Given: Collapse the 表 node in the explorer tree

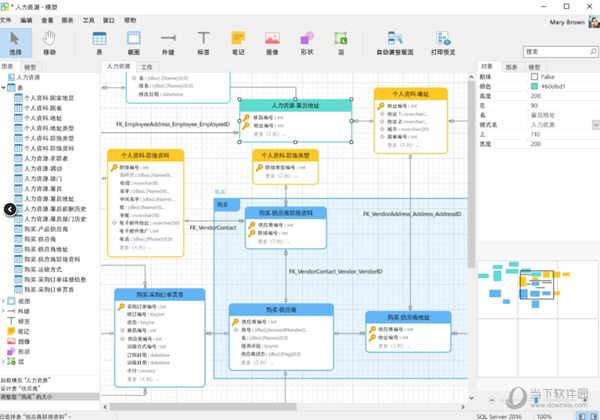Looking at the screenshot, I should pos(3,88).
